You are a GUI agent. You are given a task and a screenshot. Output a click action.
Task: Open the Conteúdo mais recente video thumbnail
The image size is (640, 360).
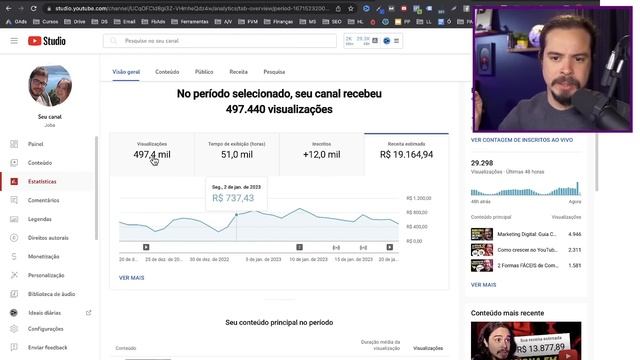526,341
